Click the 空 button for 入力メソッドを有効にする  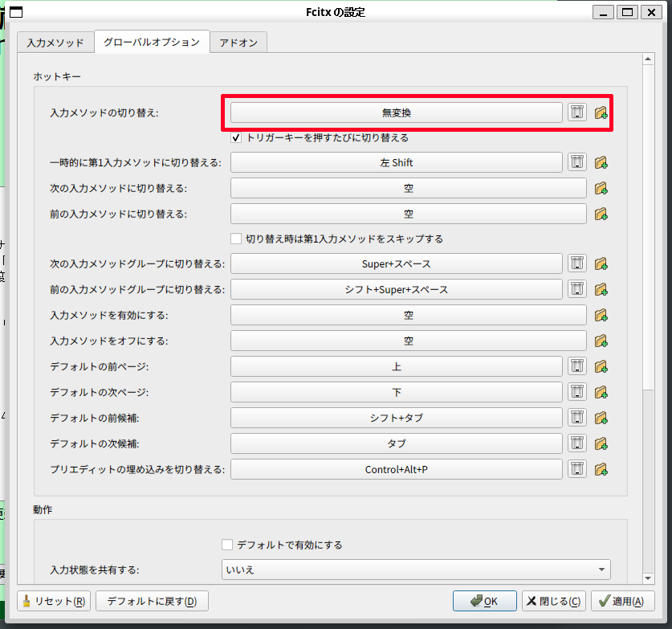pyautogui.click(x=409, y=315)
